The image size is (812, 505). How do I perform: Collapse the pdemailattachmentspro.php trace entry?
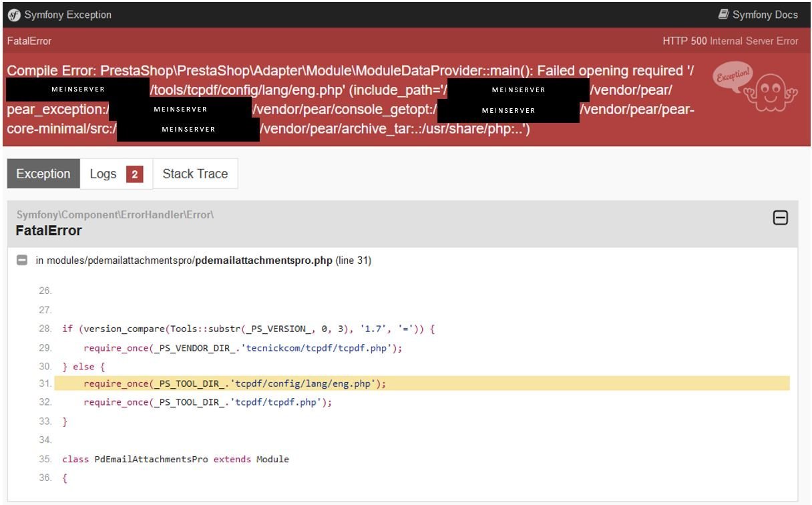(x=22, y=261)
